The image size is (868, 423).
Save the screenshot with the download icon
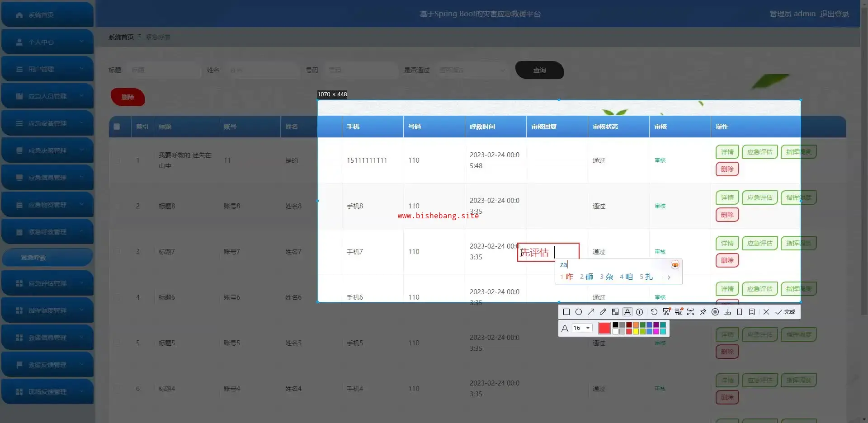click(727, 312)
